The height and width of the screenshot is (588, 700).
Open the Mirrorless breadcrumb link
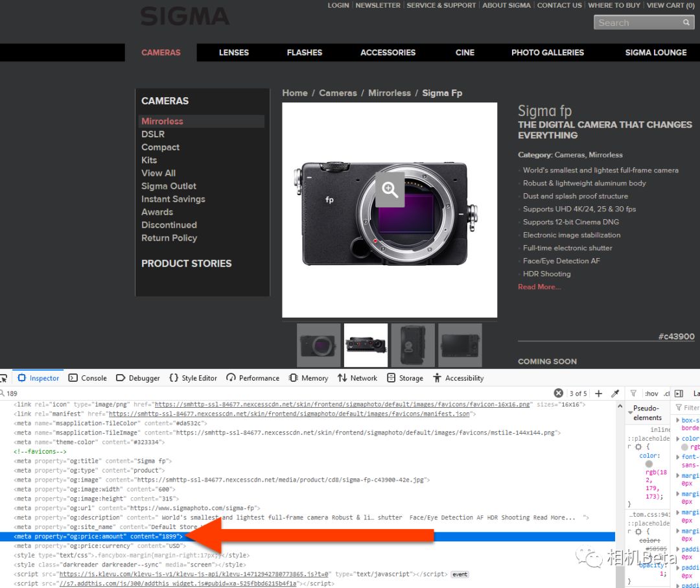pos(390,93)
